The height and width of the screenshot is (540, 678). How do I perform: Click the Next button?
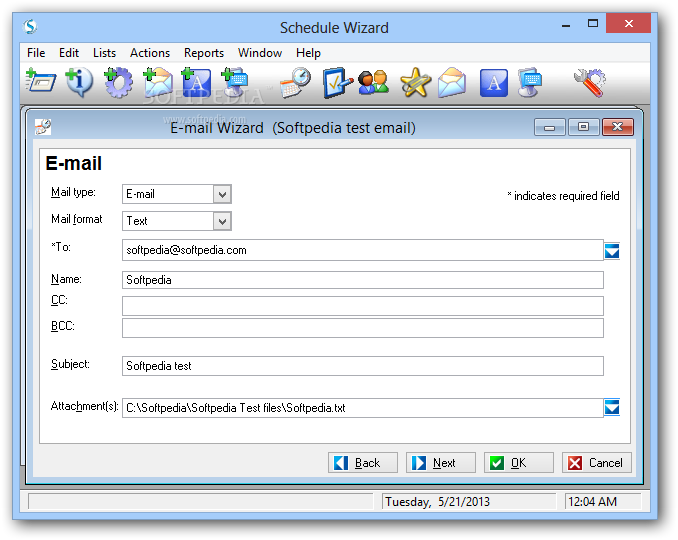441,463
